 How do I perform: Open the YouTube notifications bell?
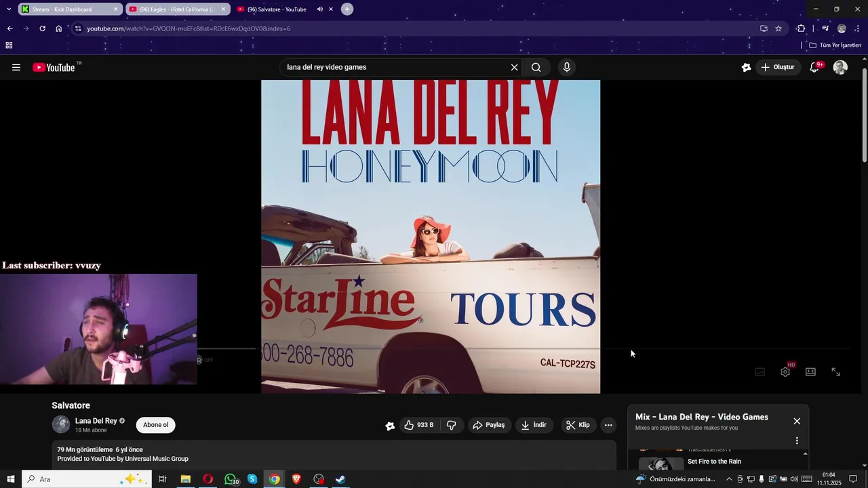(x=815, y=67)
